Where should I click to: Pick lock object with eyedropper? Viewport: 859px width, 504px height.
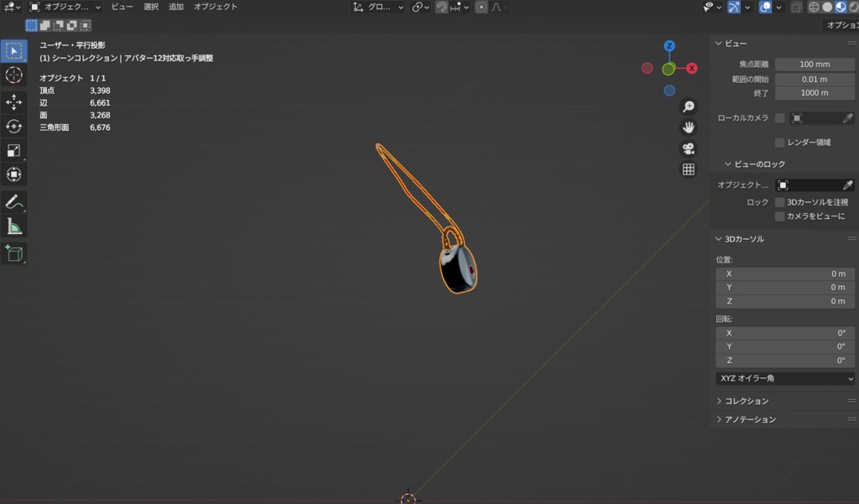click(x=847, y=185)
